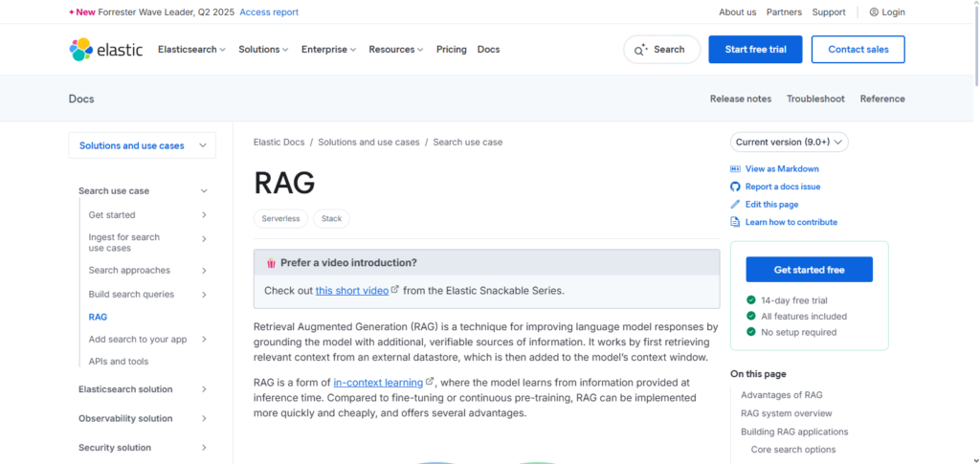Go to Troubleshoot section
Viewport: 980px width, 464px height.
tap(815, 99)
